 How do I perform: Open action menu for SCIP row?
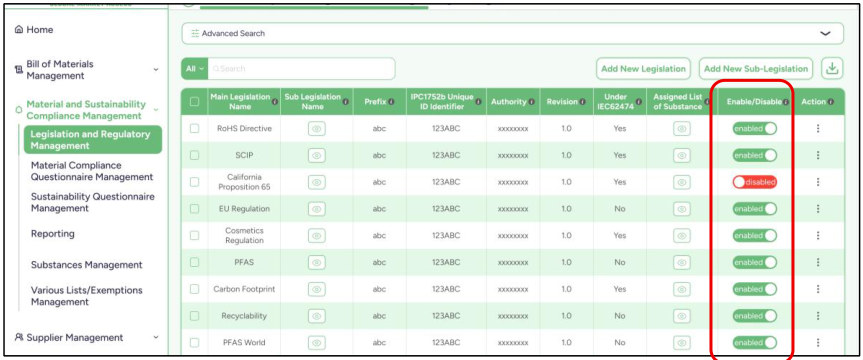(818, 155)
